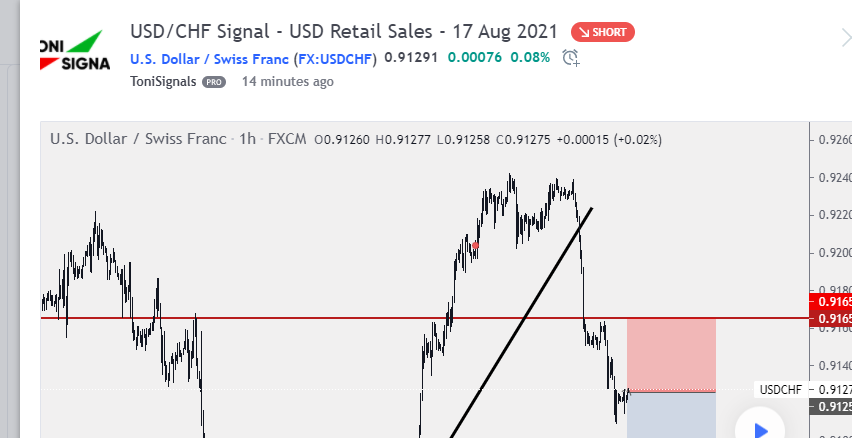The image size is (852, 438).
Task: Click the add alert clock icon
Action: pos(571,58)
